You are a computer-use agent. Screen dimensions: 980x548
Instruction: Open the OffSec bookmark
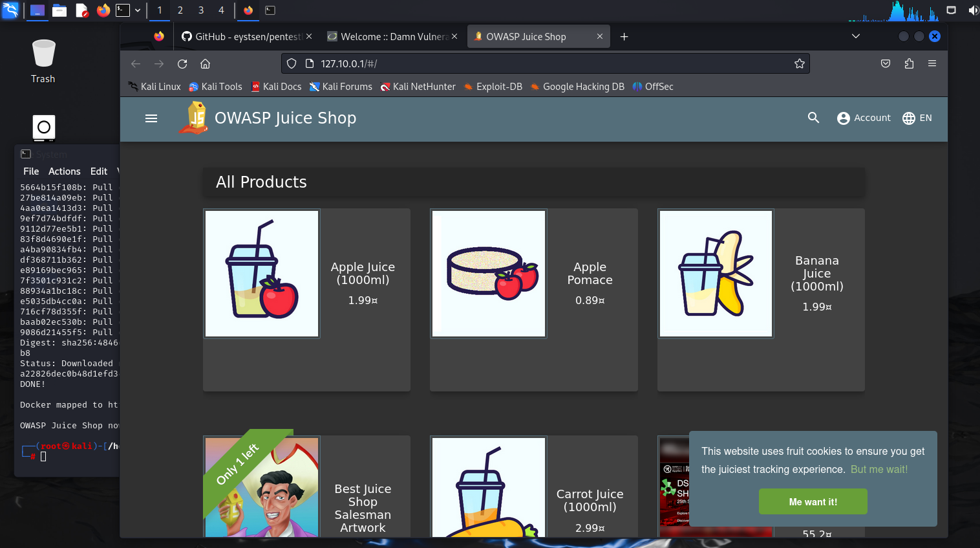pos(653,87)
